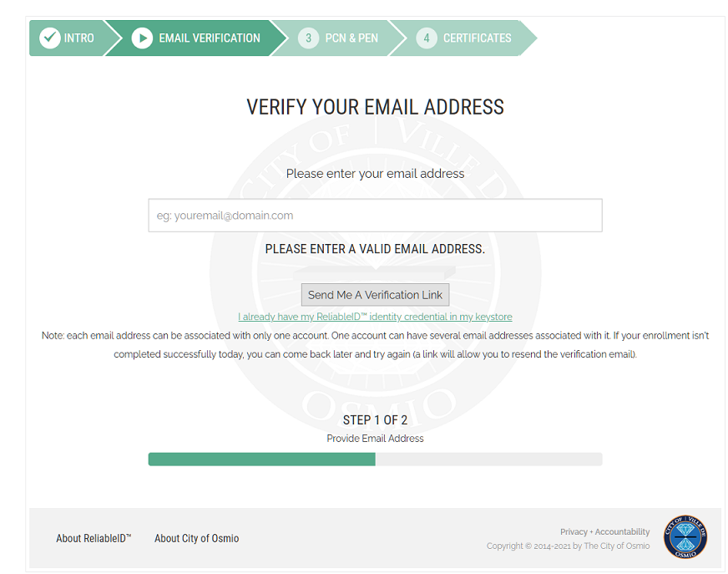Screen dimensions: 728x574
Task: Click the 'Verify Your Email Address' heading
Action: pos(375,107)
